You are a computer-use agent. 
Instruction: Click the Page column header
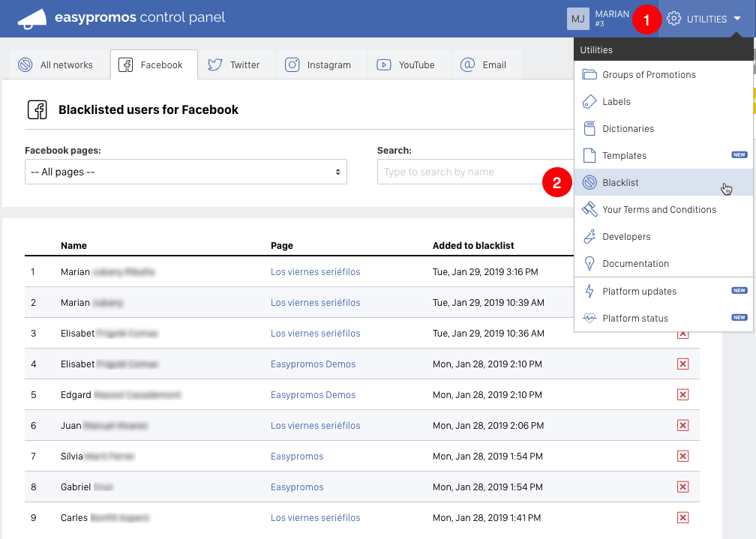pos(281,245)
